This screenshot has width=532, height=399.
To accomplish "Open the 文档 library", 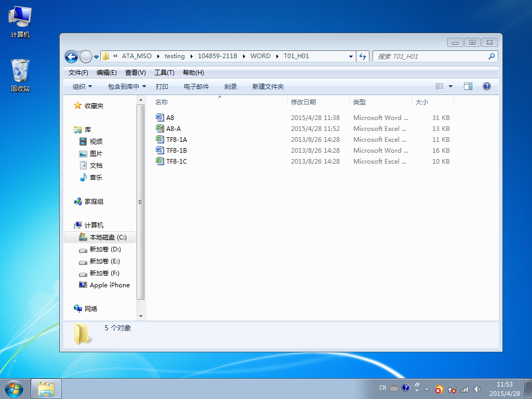I will (x=90, y=166).
